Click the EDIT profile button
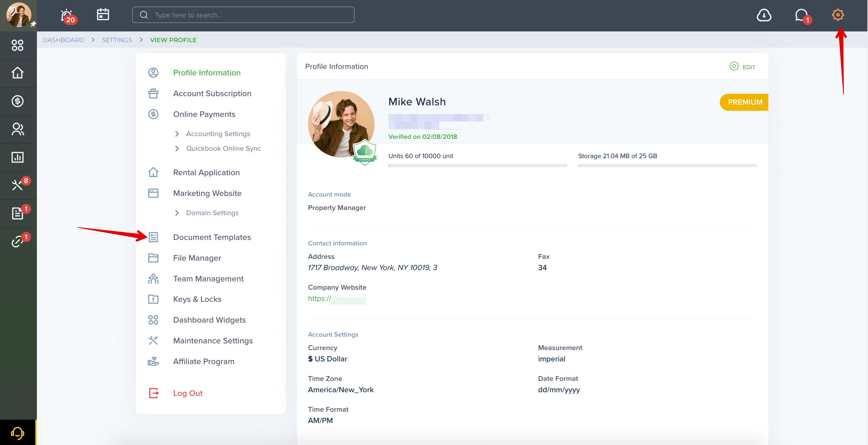Screen dimensions: 868x445 742,67
